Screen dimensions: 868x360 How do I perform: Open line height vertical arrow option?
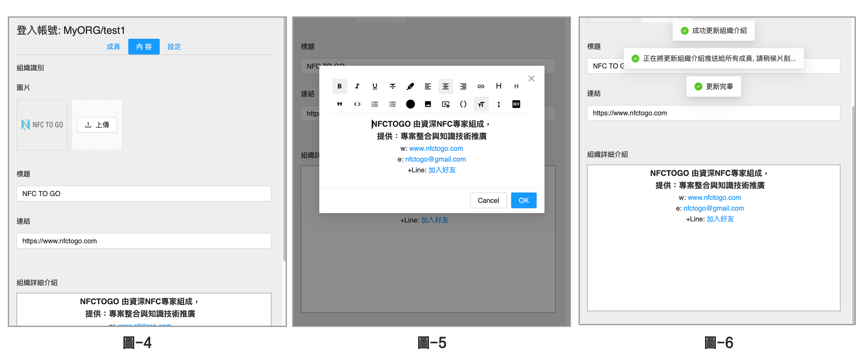[x=498, y=104]
